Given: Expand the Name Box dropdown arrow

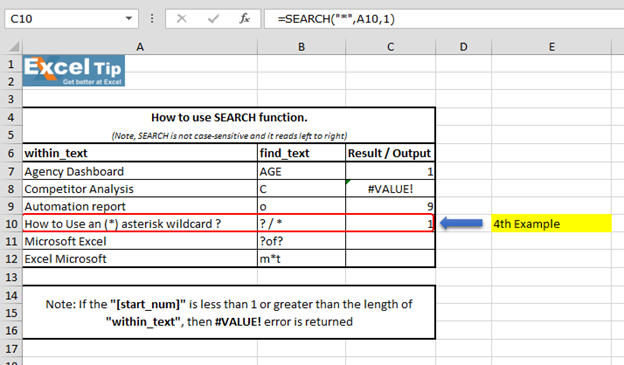Looking at the screenshot, I should click(x=129, y=19).
